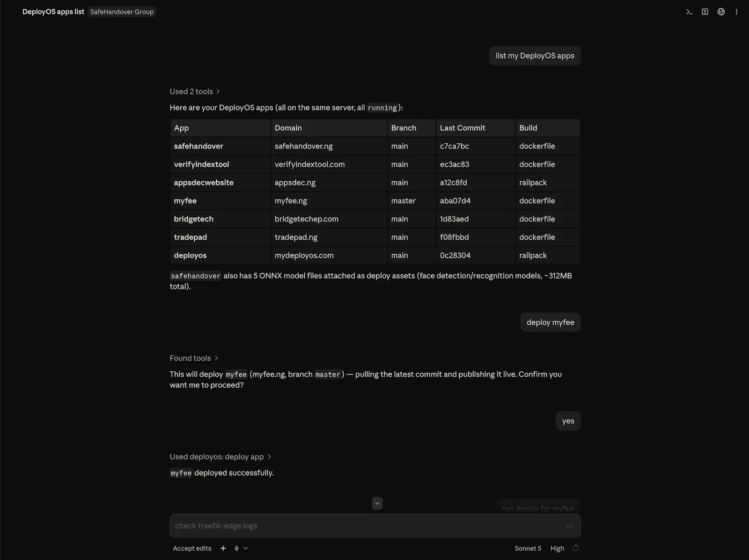Click the 'Branch' column header
Image resolution: width=749 pixels, height=560 pixels.
tap(412, 128)
